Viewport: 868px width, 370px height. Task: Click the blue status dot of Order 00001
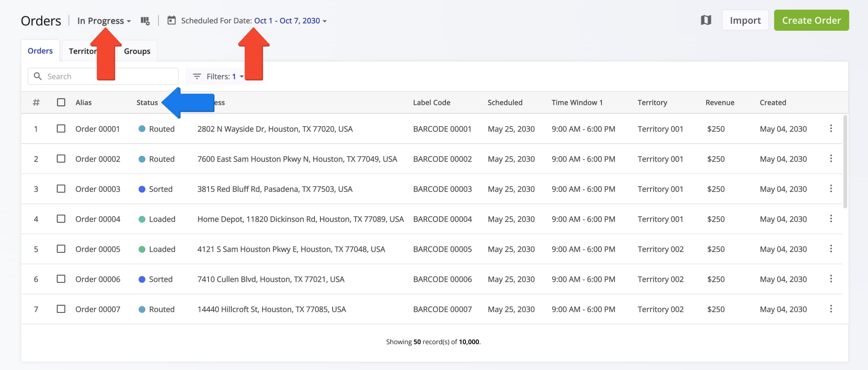(142, 129)
